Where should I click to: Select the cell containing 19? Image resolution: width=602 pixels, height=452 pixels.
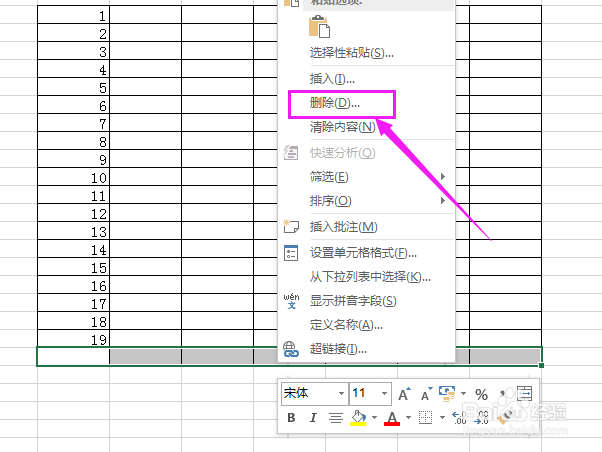tap(73, 338)
